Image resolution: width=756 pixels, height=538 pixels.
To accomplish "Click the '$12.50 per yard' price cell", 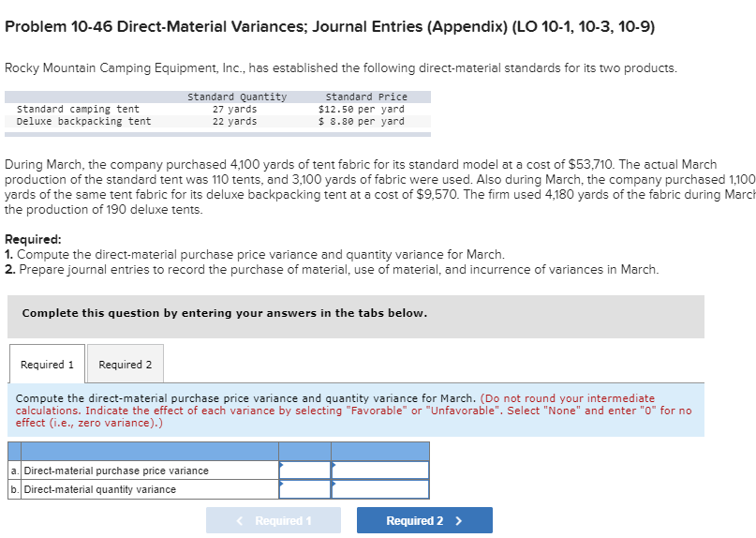I will coord(361,109).
